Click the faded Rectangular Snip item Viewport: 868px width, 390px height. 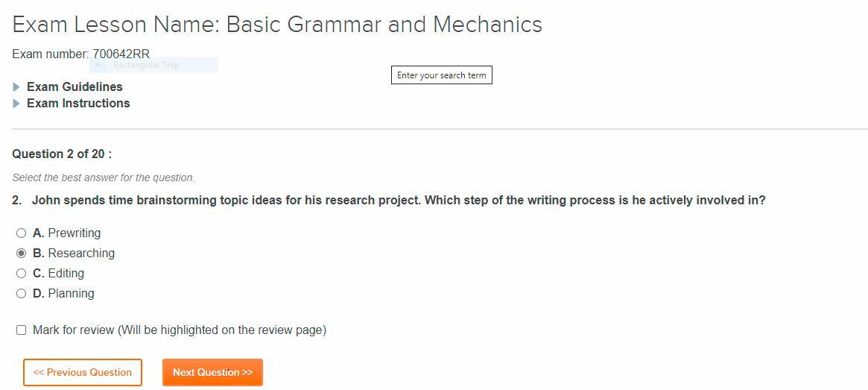(146, 65)
